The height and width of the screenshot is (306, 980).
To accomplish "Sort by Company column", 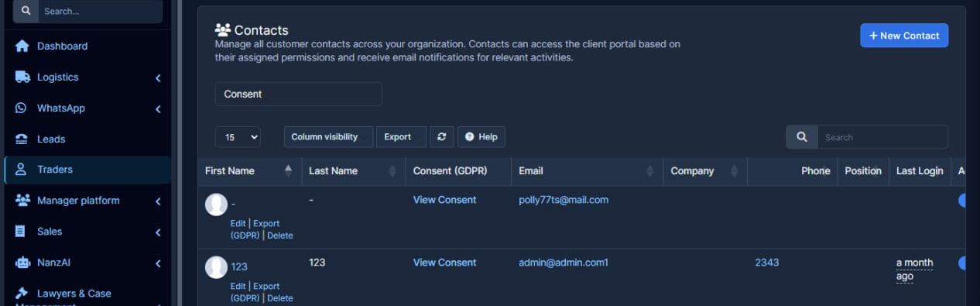I will [x=705, y=170].
